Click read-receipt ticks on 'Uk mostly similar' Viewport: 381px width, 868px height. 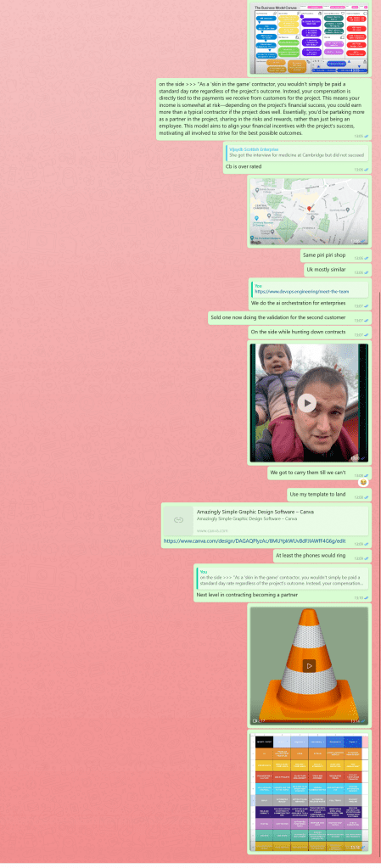(366, 272)
